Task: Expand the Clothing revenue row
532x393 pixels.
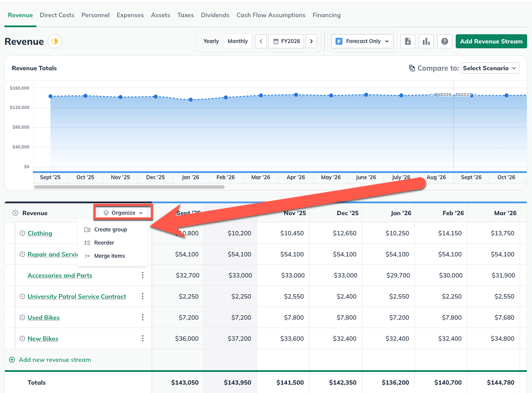Action: click(x=22, y=233)
